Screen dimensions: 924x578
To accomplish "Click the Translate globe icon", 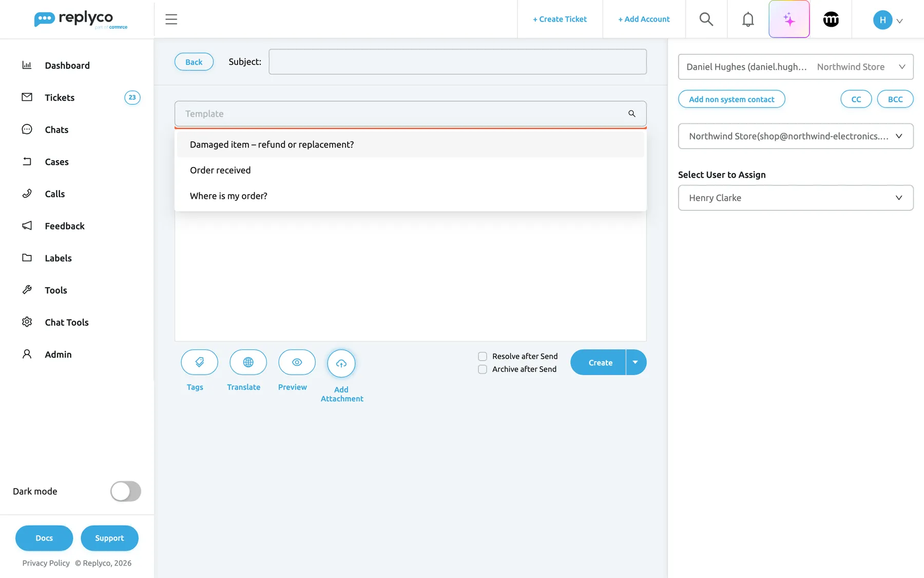I will [248, 362].
